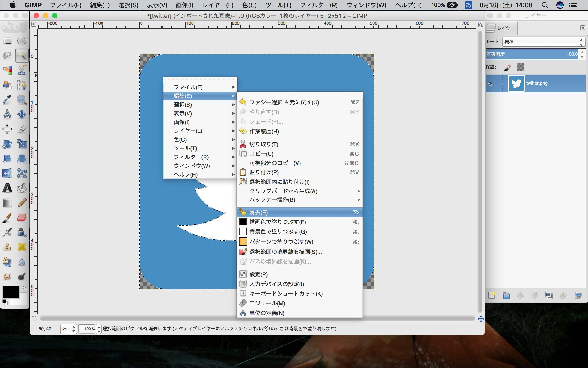This screenshot has width=588, height=368.
Task: Toggle visibility eye of twitter.png layer
Action: tap(490, 83)
